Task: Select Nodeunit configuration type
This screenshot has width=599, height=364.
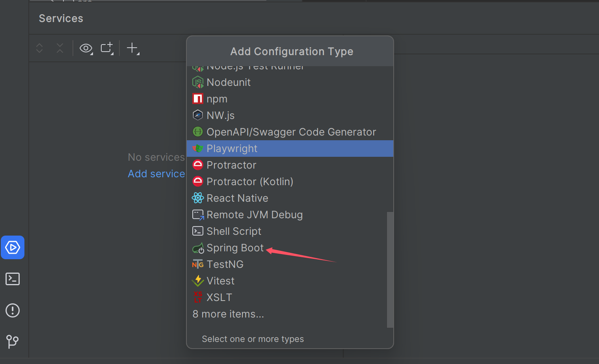Action: 290,82
